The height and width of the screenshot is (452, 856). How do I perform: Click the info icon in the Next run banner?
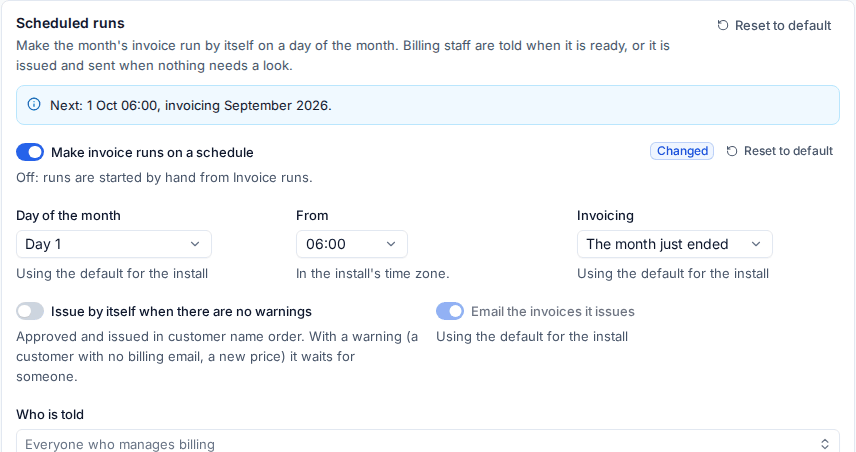[34, 104]
